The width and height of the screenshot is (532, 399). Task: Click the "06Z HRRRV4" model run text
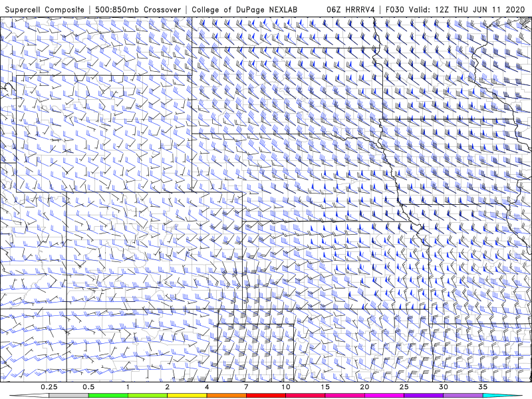[x=350, y=9]
